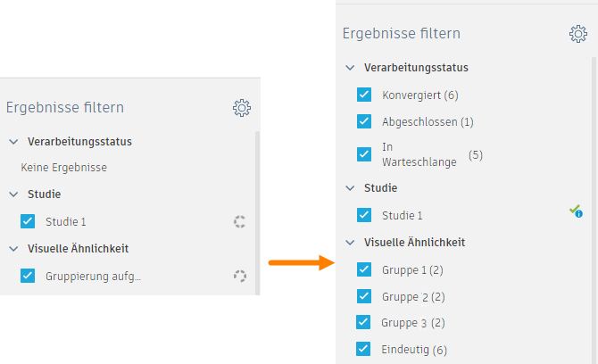Uncheck Gruppe 1 (2) checkbox
The image size is (598, 364).
pos(364,269)
